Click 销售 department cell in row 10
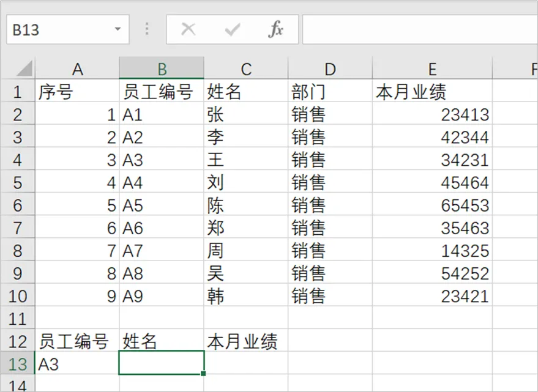Screen dimensions: 538x392 click(x=330, y=295)
